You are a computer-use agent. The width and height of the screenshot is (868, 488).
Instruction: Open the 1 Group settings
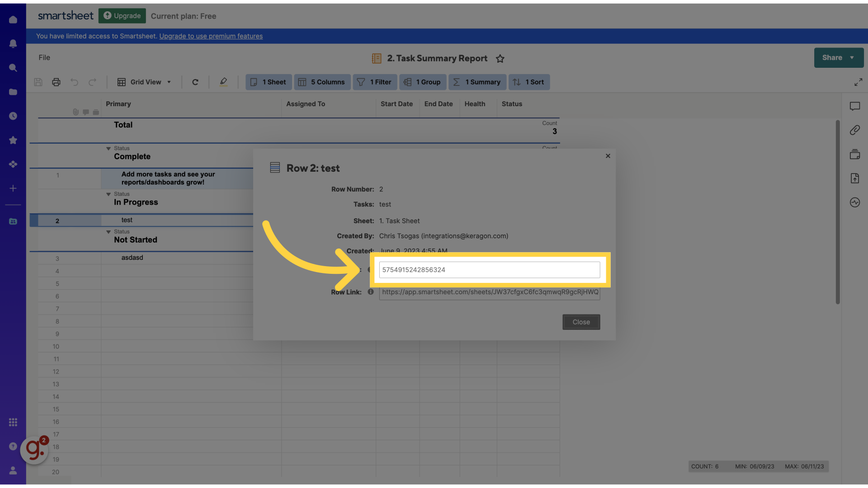(423, 82)
